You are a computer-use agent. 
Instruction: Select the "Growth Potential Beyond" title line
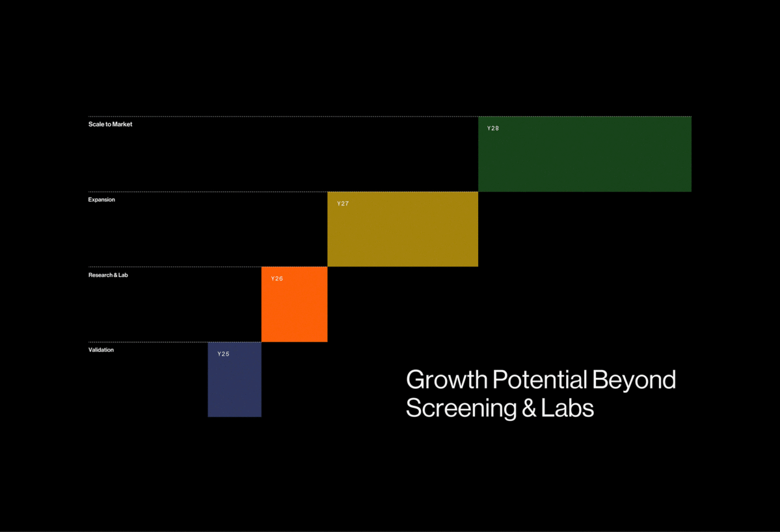click(x=541, y=380)
